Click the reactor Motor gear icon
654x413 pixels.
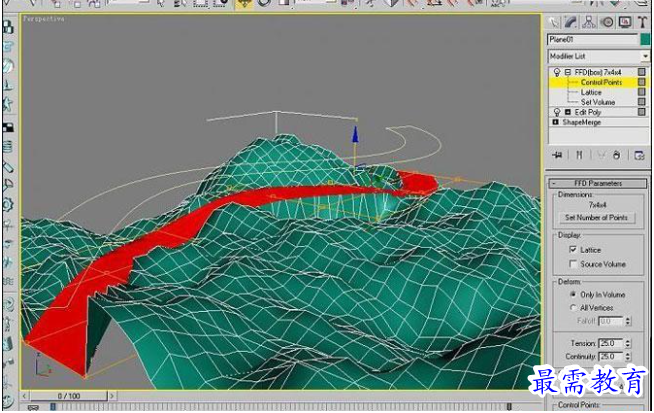pyautogui.click(x=8, y=205)
